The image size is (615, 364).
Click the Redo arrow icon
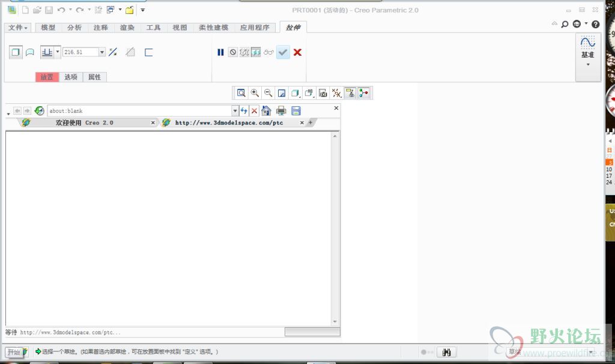tap(80, 10)
